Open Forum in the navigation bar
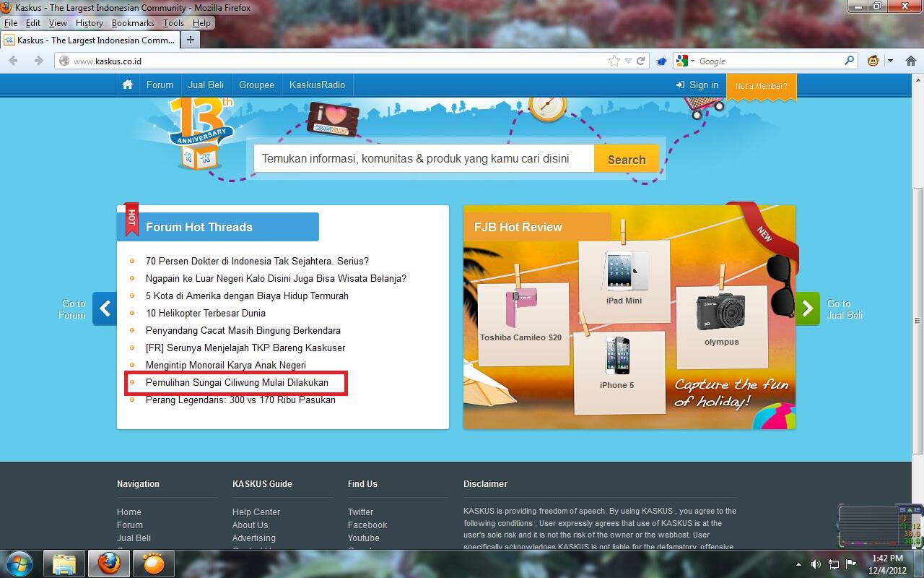The height and width of the screenshot is (578, 924). coord(160,85)
